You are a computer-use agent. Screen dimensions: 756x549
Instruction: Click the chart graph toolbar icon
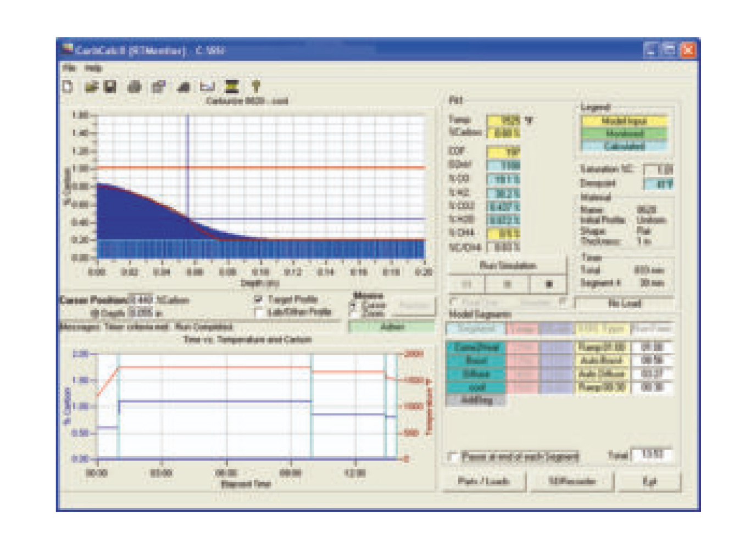pos(207,87)
